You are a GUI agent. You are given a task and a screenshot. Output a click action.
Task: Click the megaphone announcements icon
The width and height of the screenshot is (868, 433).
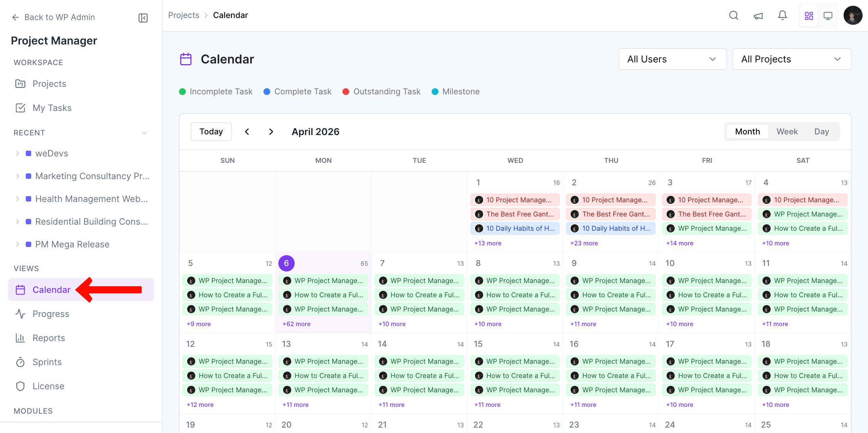click(758, 15)
